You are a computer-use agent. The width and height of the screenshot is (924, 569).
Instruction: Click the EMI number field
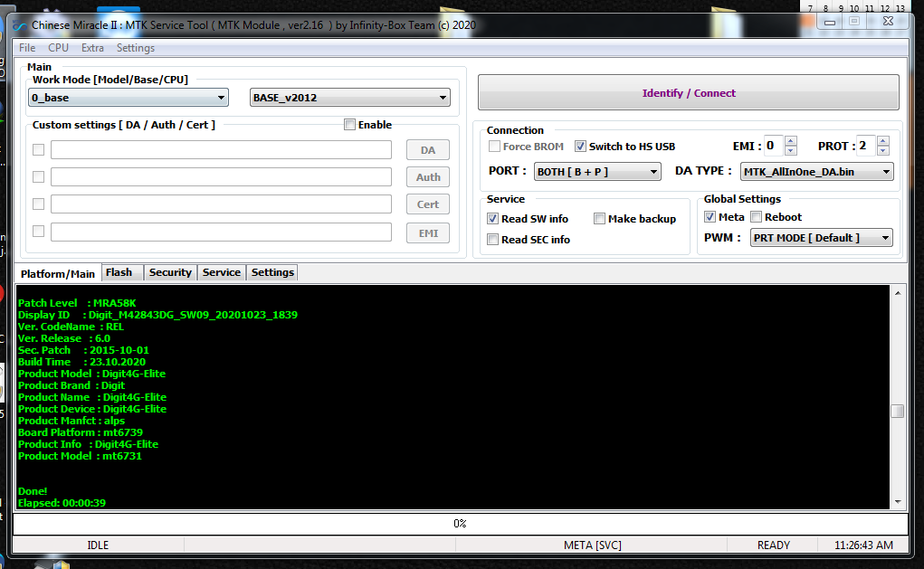coord(774,146)
